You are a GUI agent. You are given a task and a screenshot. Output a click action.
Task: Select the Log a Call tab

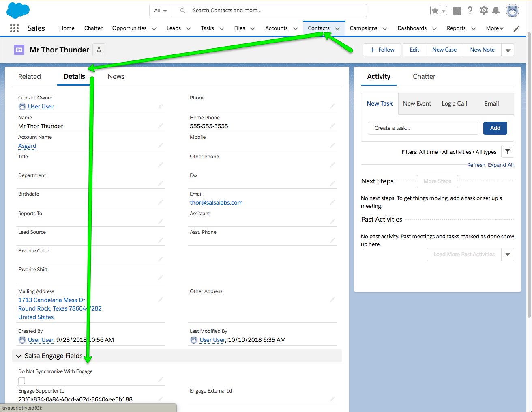click(x=454, y=104)
